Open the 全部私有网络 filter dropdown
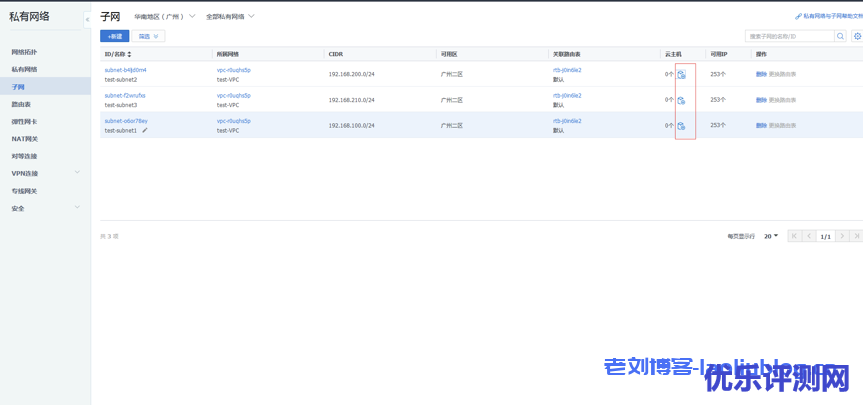The width and height of the screenshot is (863, 405). (x=230, y=17)
